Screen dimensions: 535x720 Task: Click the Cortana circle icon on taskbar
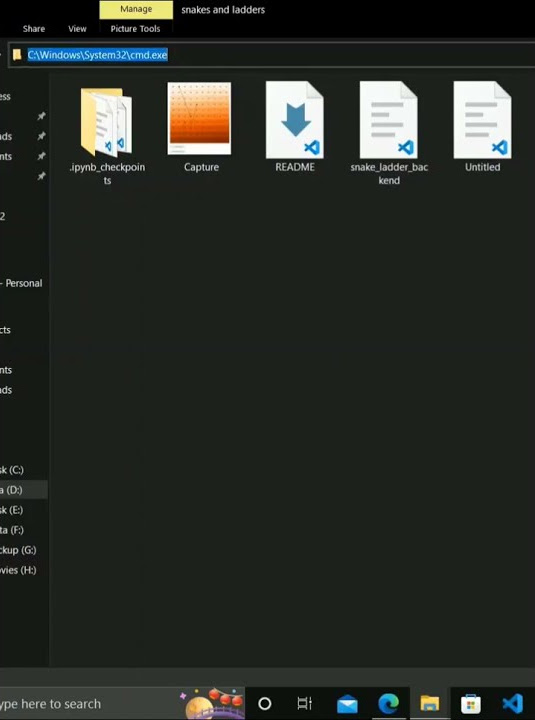(x=265, y=703)
